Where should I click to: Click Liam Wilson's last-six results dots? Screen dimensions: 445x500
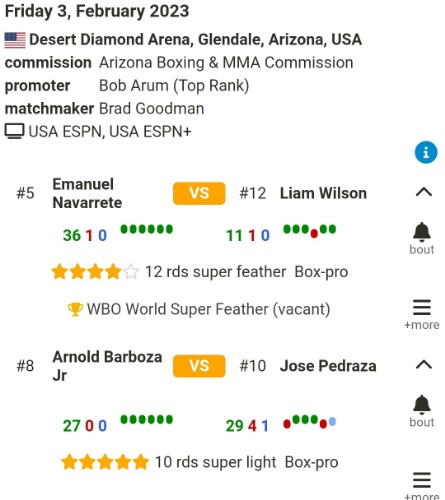tap(310, 231)
